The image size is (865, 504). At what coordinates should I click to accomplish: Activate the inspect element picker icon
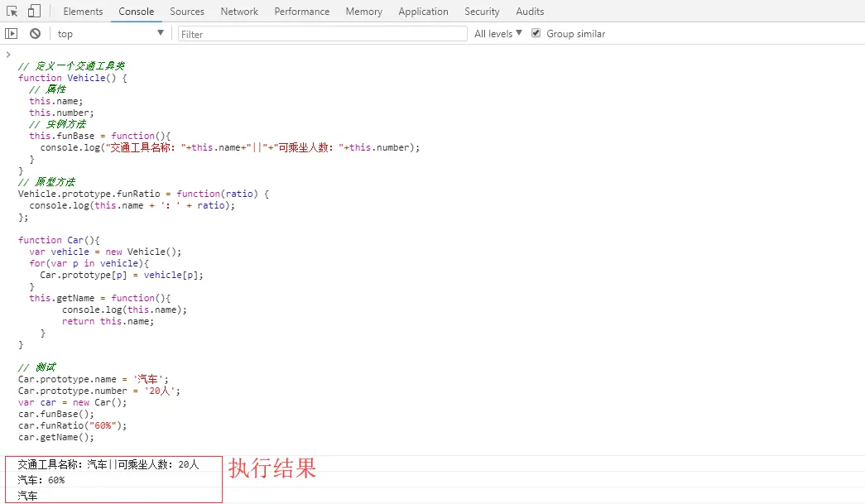tap(12, 11)
